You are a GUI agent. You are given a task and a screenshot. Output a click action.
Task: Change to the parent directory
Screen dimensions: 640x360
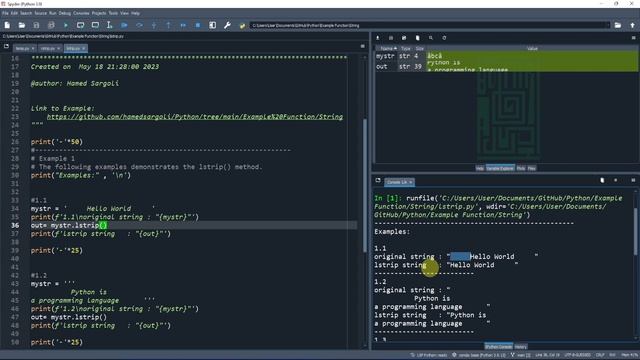point(632,25)
